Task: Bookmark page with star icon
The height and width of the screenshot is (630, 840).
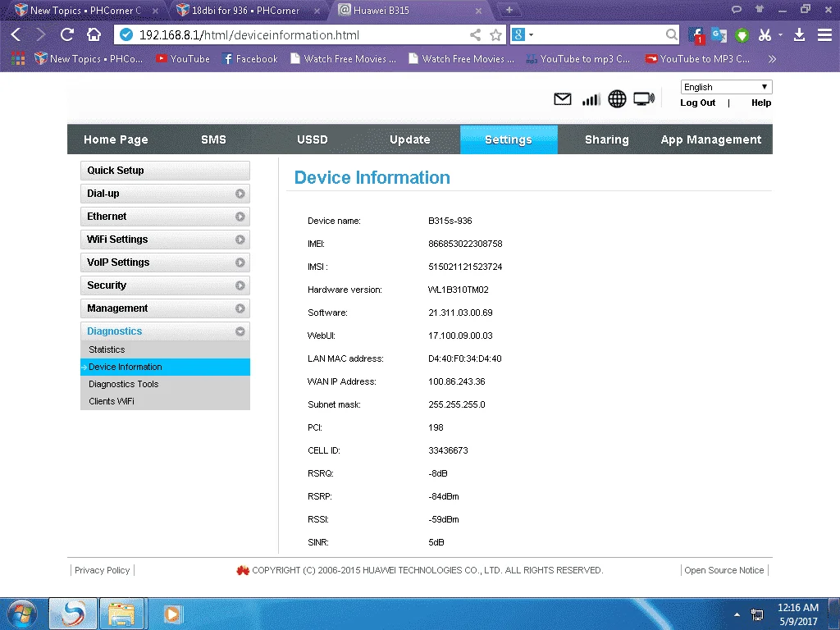Action: tap(496, 35)
